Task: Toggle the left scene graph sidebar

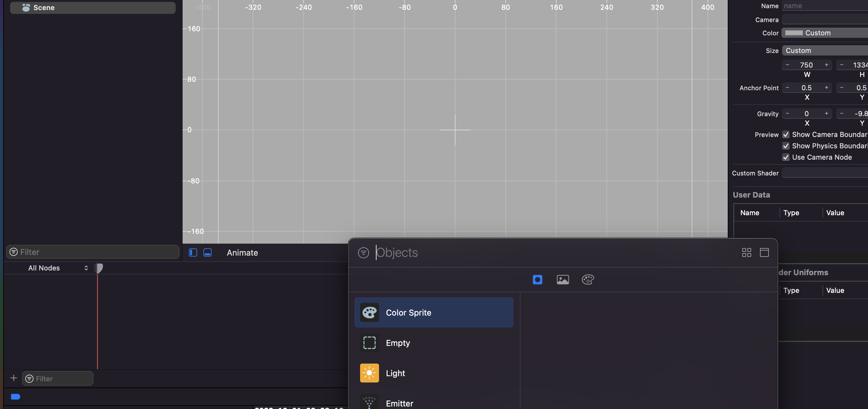Action: [193, 252]
